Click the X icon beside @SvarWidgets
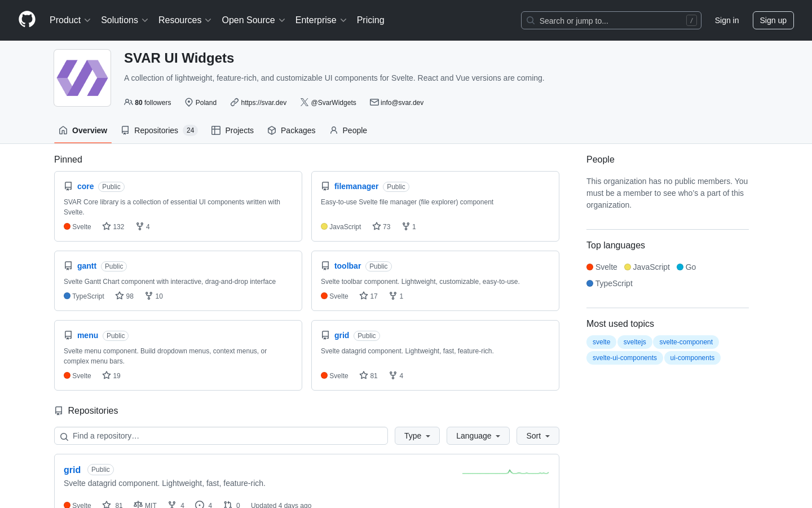The width and height of the screenshot is (812, 508). point(304,102)
